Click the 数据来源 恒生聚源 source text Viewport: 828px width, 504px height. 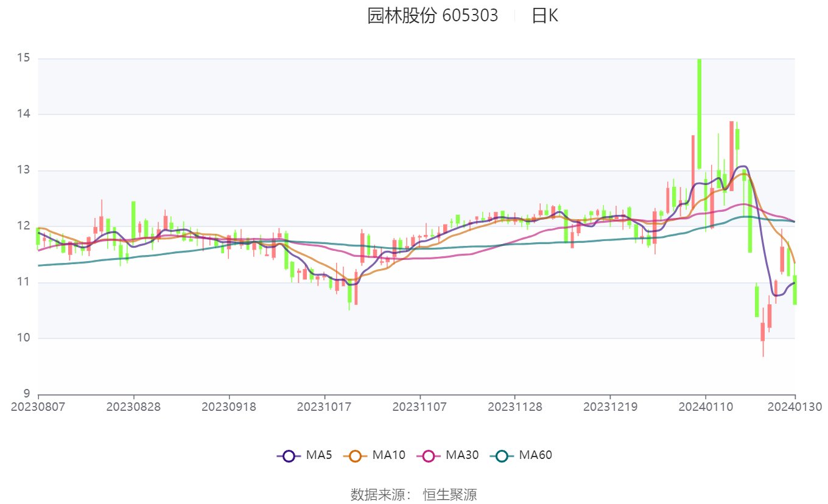pyautogui.click(x=414, y=494)
